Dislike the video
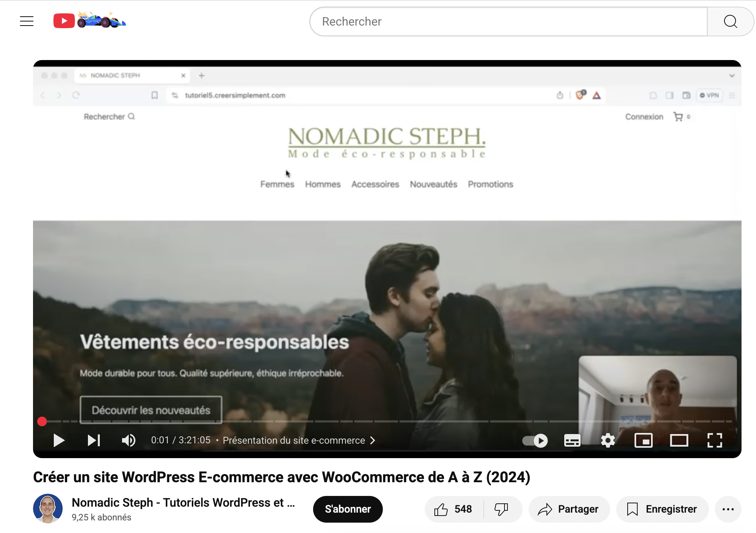 coord(501,509)
